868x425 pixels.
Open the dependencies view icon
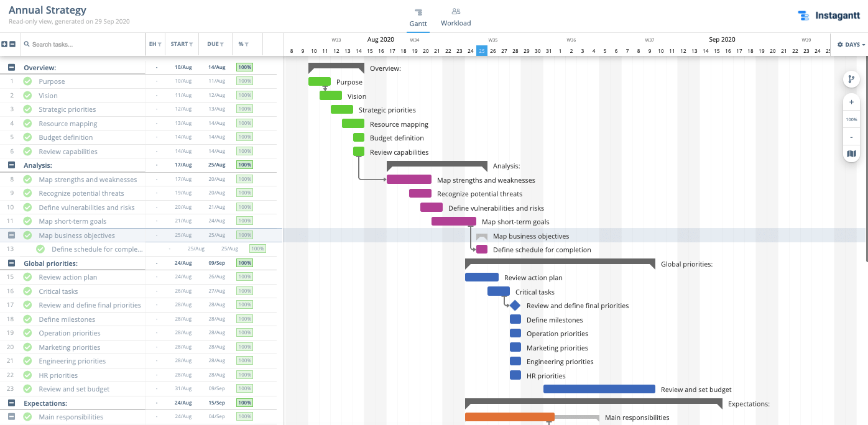tap(851, 79)
